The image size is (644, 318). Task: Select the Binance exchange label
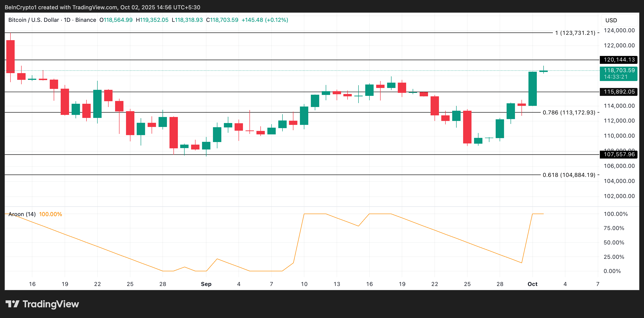click(x=86, y=20)
